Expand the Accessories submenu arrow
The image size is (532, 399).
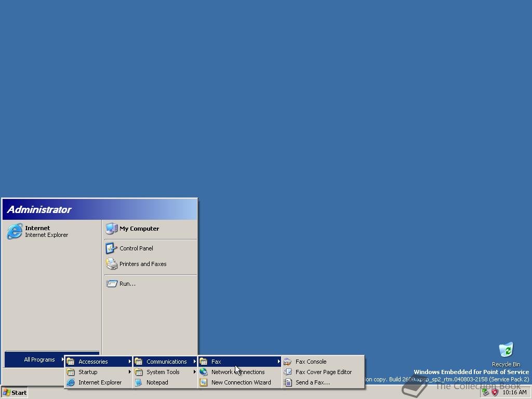(129, 362)
